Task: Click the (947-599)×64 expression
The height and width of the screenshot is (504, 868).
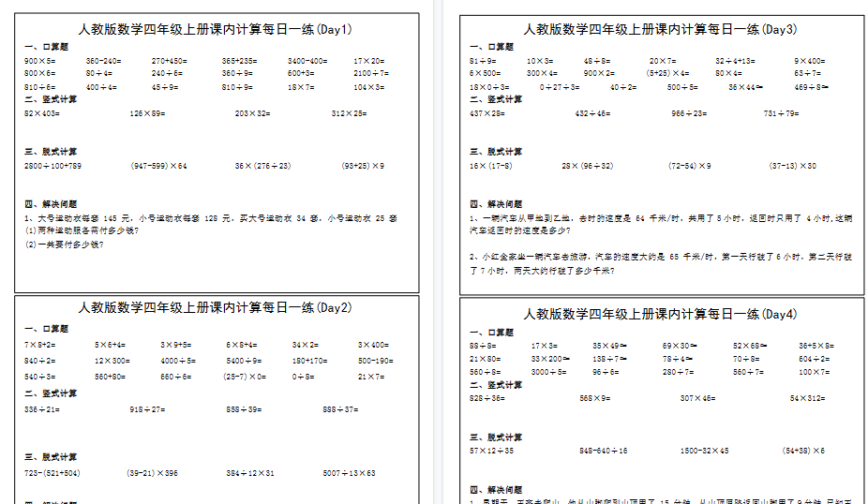Action: [x=159, y=166]
